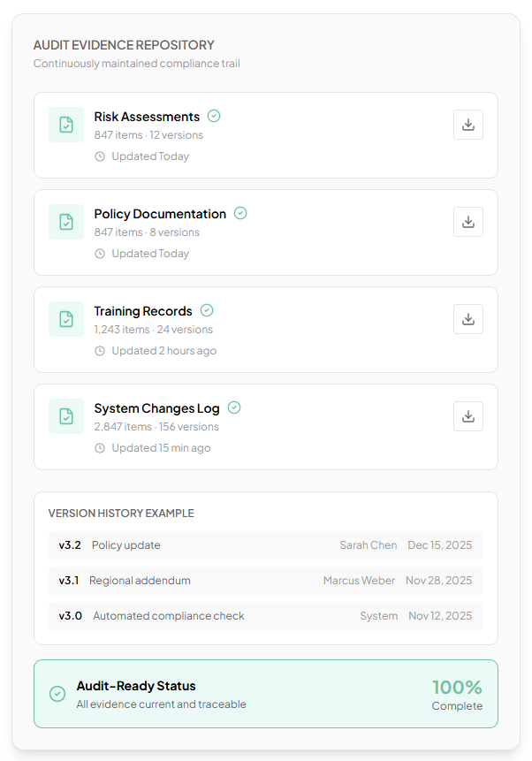Click the 100% Complete indicator
The height and width of the screenshot is (761, 532).
click(x=457, y=694)
